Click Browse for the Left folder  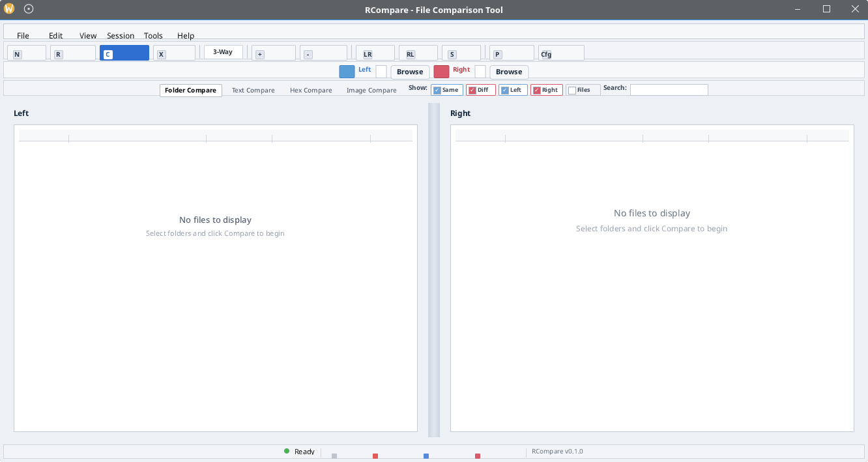pyautogui.click(x=410, y=72)
